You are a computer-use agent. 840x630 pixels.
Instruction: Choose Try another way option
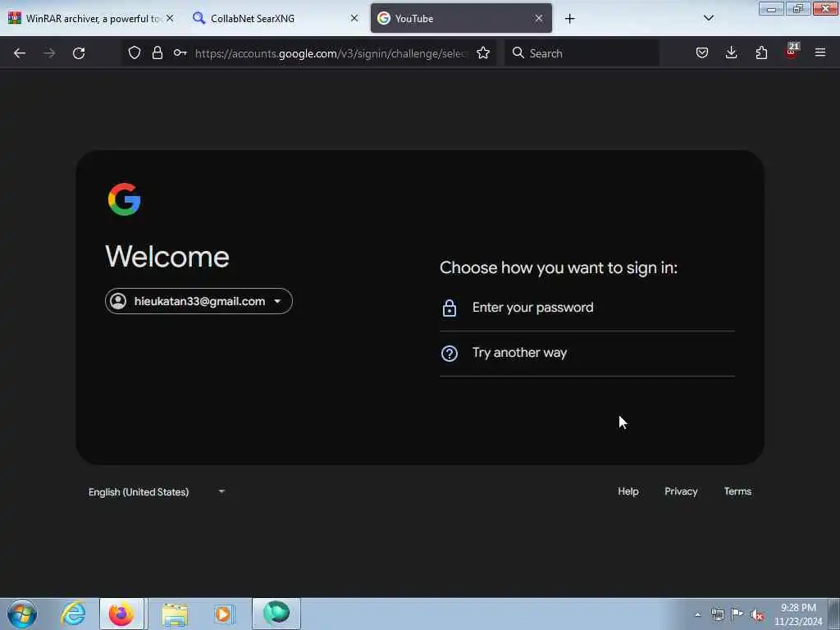coord(587,353)
